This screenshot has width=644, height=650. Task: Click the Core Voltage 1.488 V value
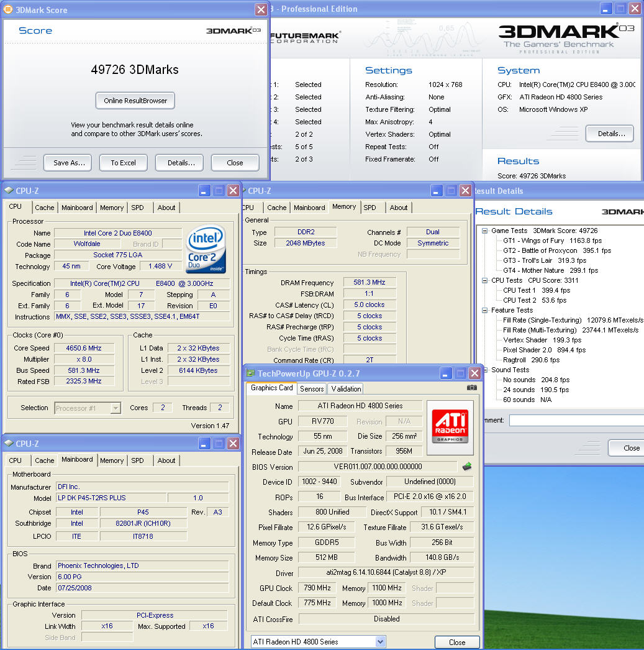point(160,266)
